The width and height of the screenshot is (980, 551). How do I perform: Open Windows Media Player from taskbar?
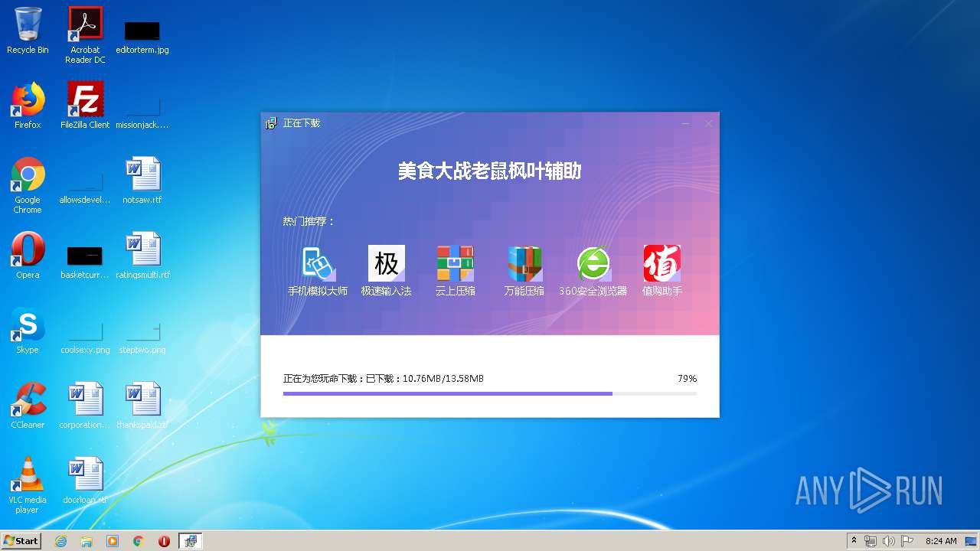[113, 541]
